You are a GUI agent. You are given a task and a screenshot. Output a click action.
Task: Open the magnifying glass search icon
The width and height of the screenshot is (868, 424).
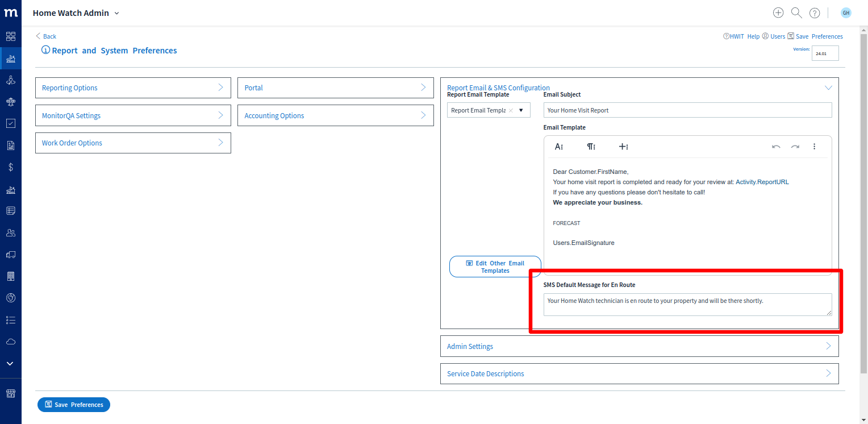click(x=796, y=13)
